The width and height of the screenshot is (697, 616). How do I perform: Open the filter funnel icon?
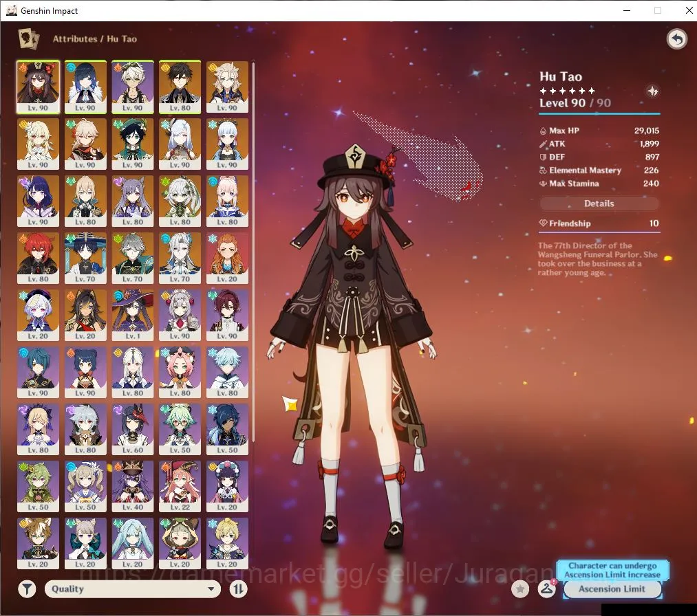(x=27, y=589)
